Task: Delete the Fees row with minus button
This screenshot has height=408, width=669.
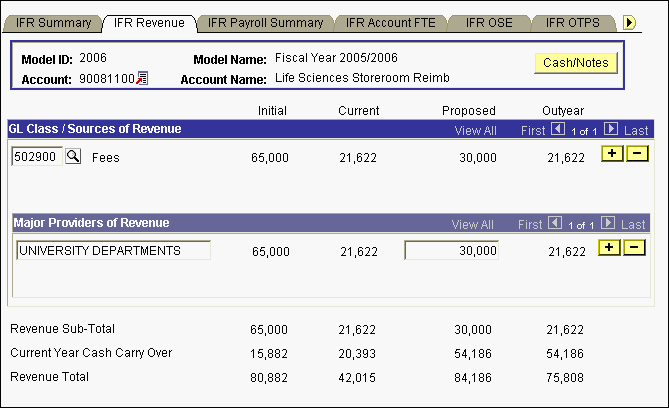Action: (635, 153)
